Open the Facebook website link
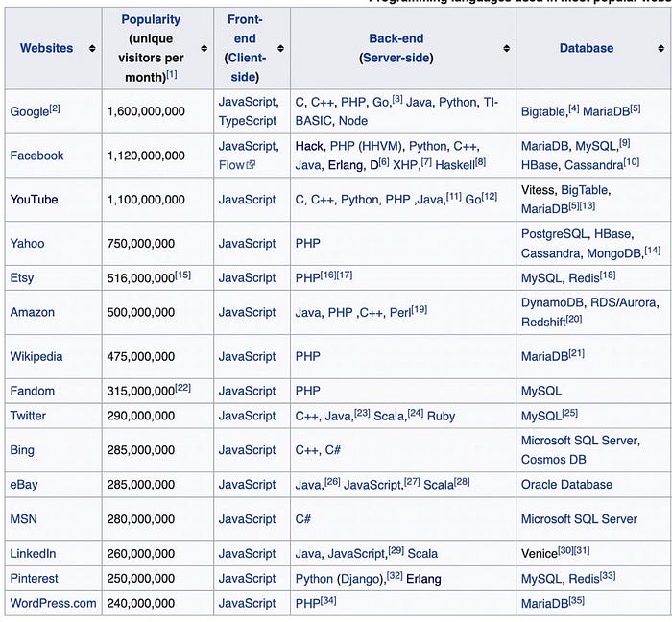 (36, 155)
